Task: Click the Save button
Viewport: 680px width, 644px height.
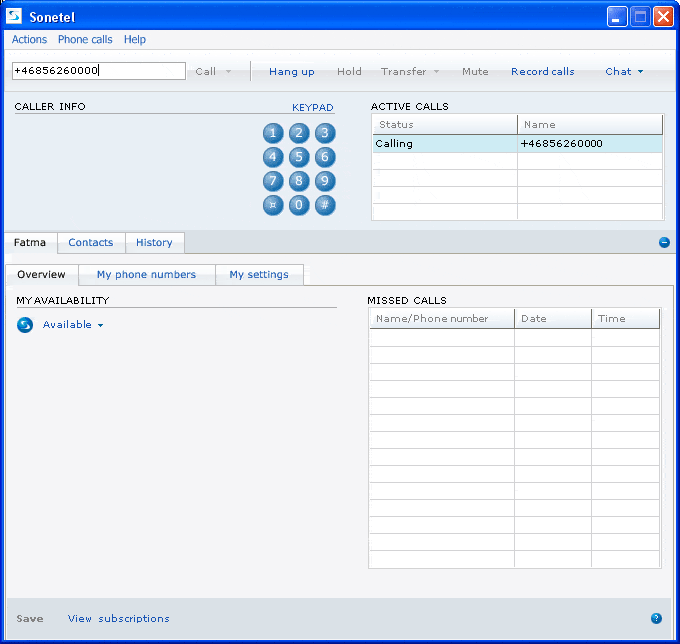Action: [x=30, y=619]
